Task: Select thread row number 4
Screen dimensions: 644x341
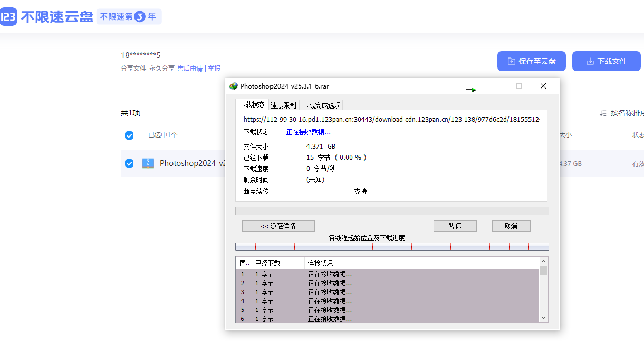Action: pyautogui.click(x=388, y=301)
